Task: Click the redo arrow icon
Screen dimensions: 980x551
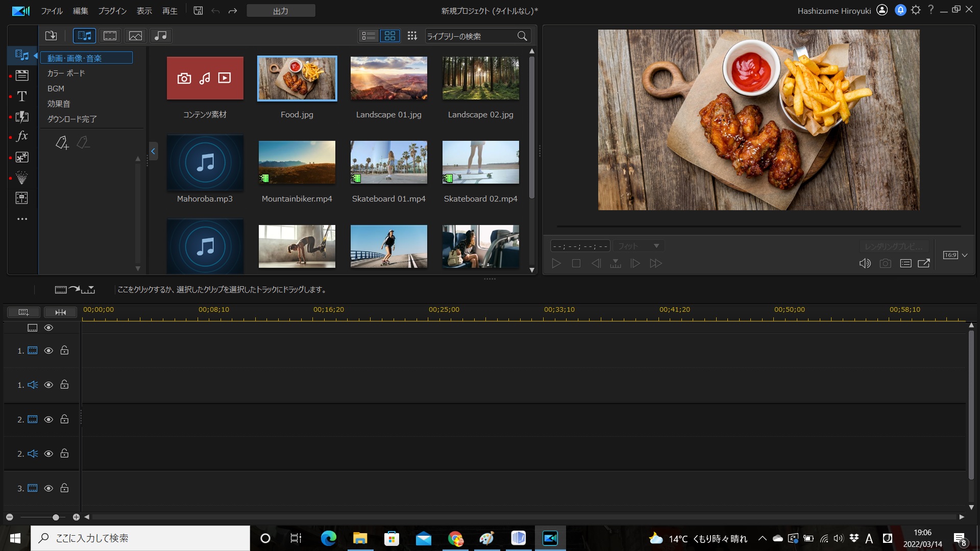Action: pos(233,11)
